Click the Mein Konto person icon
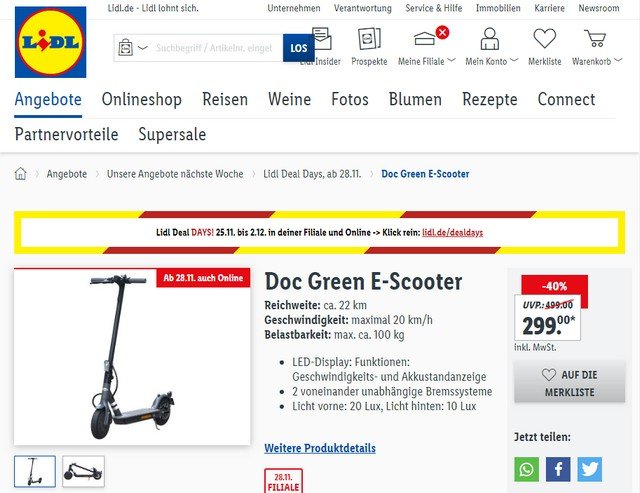This screenshot has height=493, width=640. (489, 39)
